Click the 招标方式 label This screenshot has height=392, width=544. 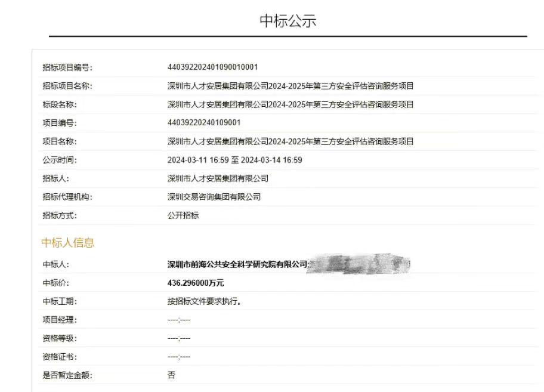click(60, 215)
